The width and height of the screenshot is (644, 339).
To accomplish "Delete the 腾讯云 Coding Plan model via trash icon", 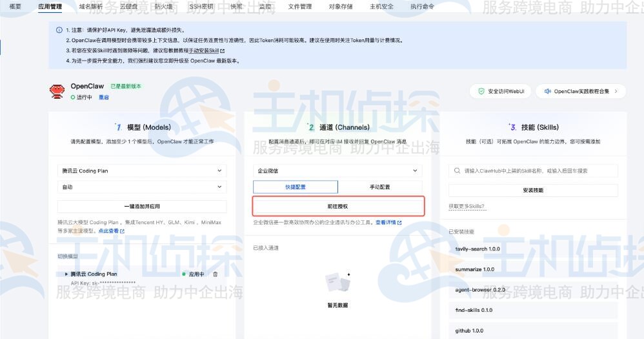I will [x=216, y=274].
